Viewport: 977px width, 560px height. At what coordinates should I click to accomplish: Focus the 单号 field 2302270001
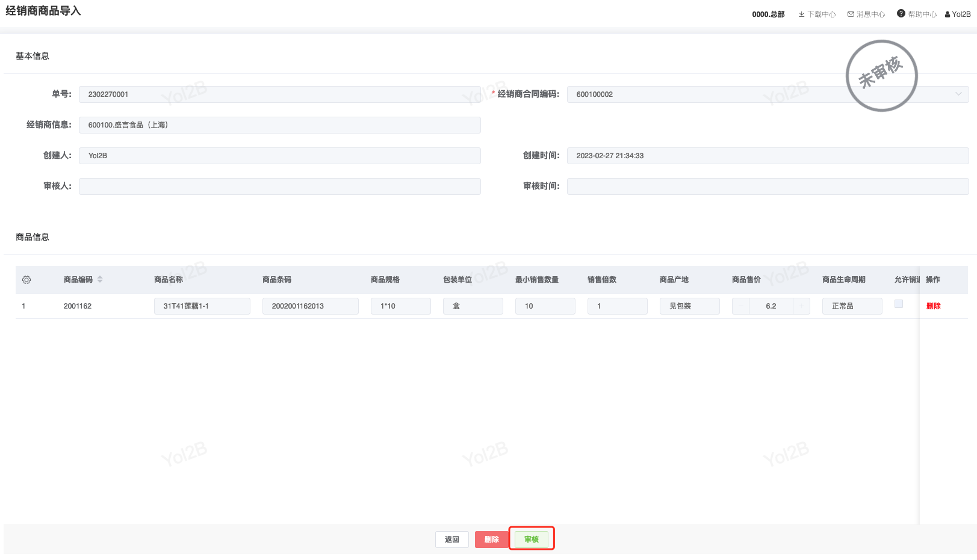pyautogui.click(x=280, y=94)
